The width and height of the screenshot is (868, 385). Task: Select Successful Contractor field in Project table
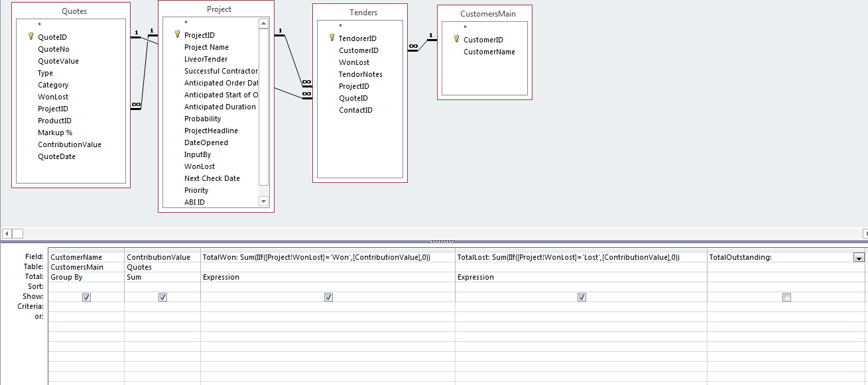tap(221, 71)
